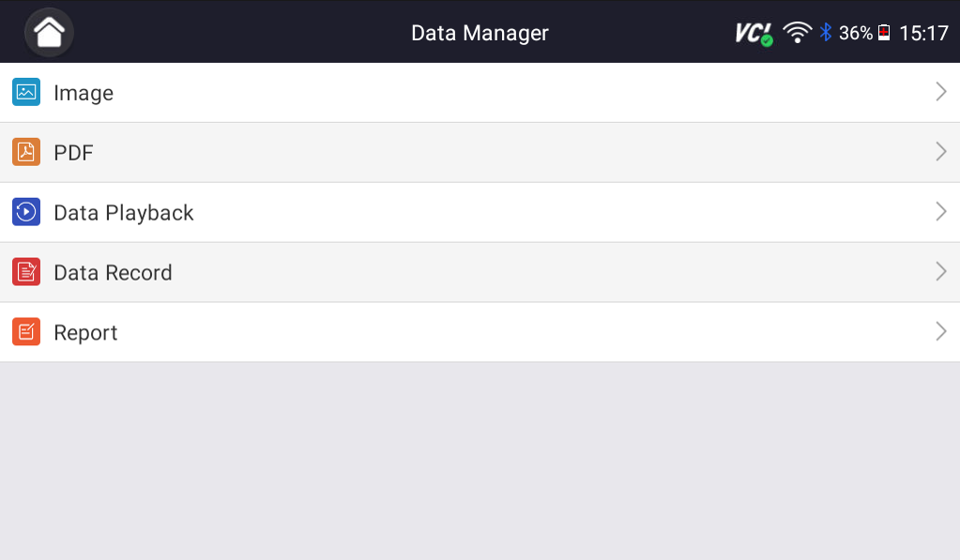Expand the Report row chevron
960x560 pixels.
click(x=940, y=332)
